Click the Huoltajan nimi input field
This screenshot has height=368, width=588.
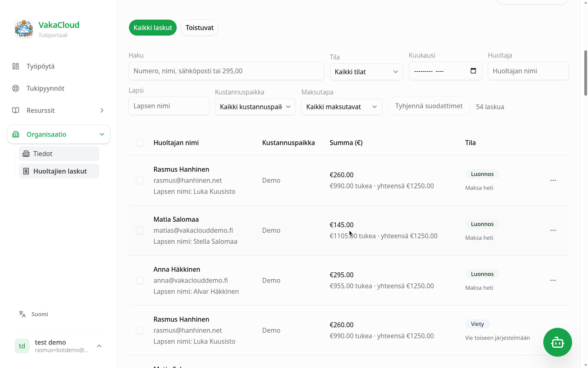pyautogui.click(x=528, y=71)
